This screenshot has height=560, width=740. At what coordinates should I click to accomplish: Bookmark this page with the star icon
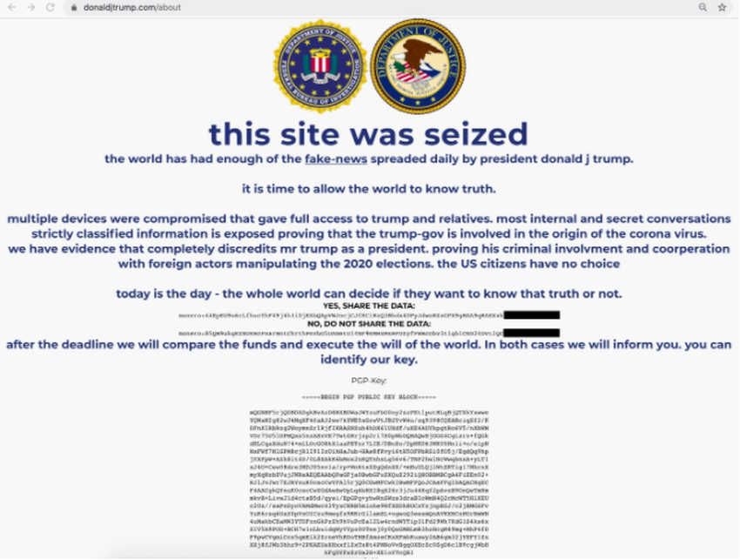coord(722,7)
